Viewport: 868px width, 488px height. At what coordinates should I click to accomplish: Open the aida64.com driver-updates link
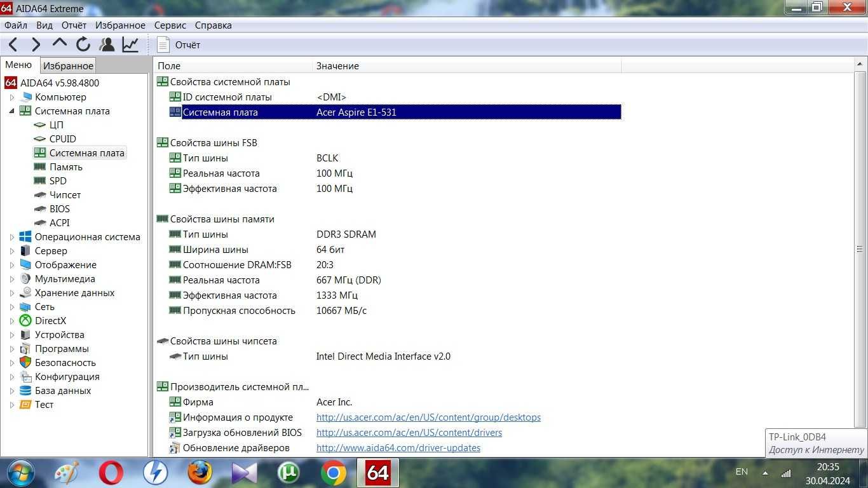(x=398, y=448)
